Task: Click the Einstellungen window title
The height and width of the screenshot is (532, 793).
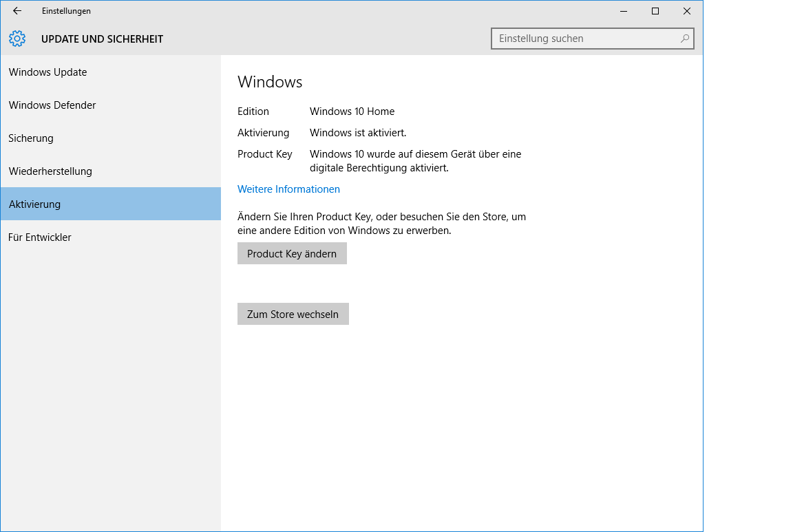Action: (66, 10)
